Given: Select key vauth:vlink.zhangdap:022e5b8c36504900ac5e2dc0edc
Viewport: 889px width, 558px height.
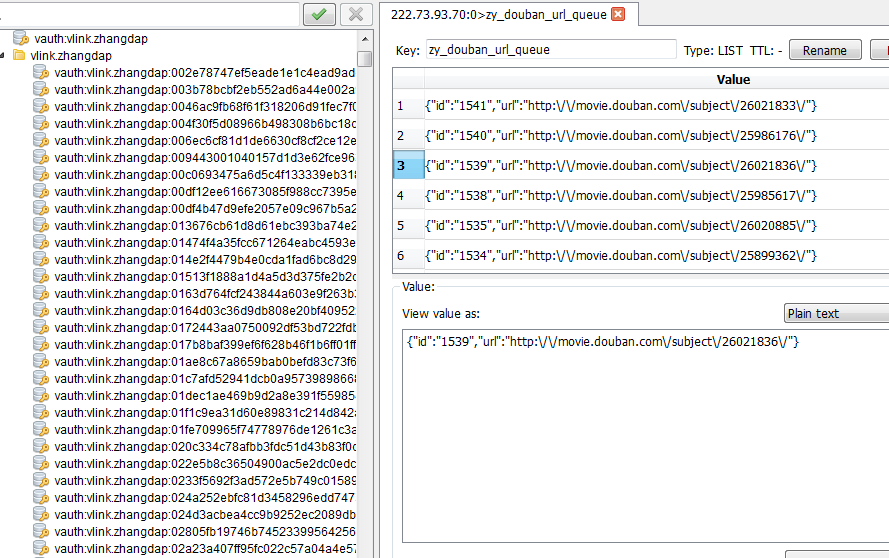Looking at the screenshot, I should point(205,464).
